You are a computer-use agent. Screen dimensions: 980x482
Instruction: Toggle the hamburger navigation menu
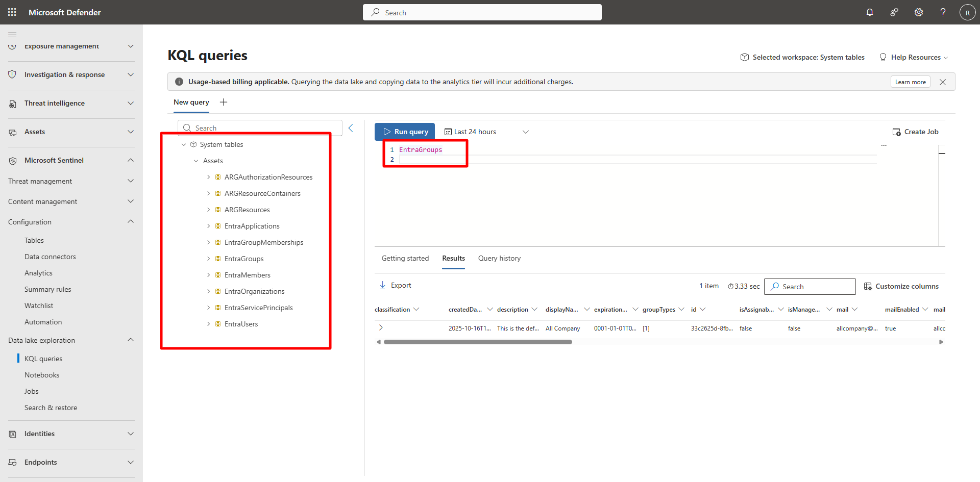[12, 35]
